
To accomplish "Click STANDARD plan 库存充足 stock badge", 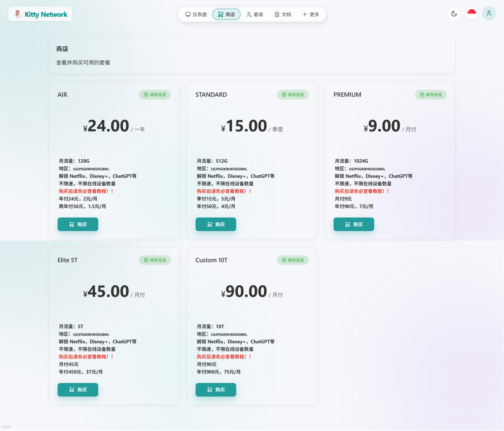I will pos(293,95).
